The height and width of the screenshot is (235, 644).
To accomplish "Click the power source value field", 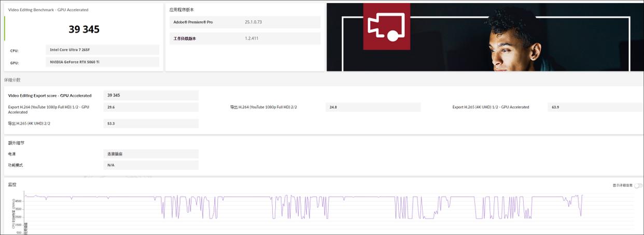I will (x=150, y=154).
